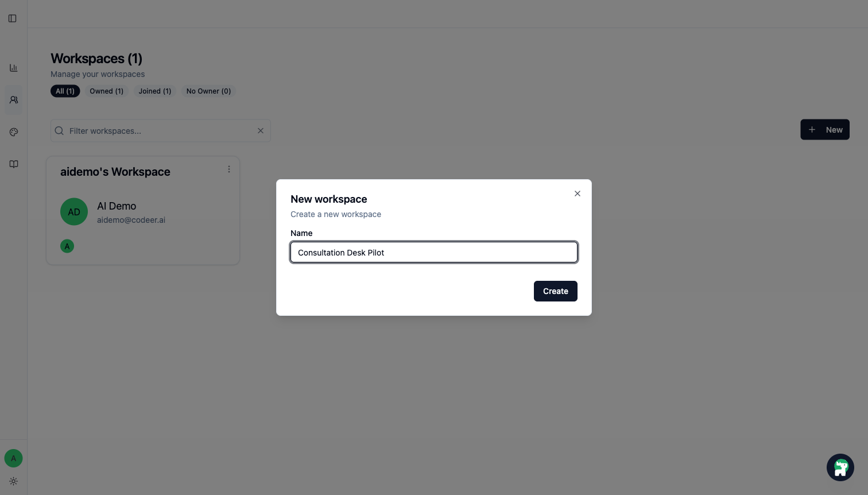Clear the workspace filter with the X icon
This screenshot has height=495, width=868.
point(261,130)
